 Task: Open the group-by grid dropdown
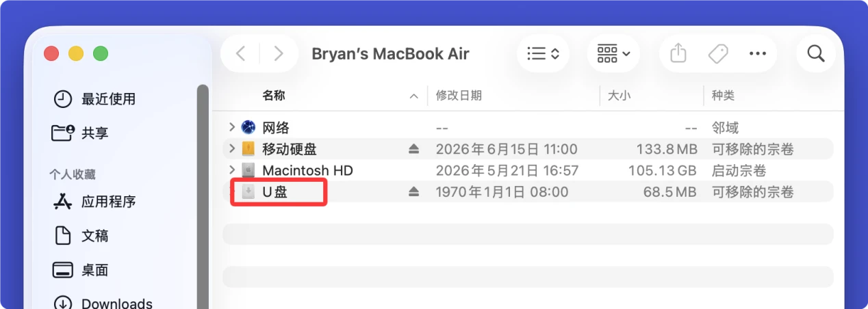click(613, 53)
